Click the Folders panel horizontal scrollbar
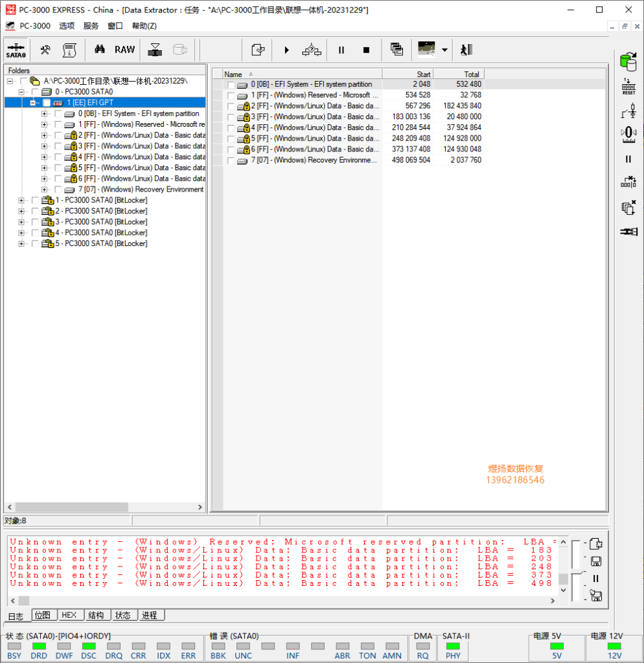This screenshot has height=663, width=644. click(105, 506)
